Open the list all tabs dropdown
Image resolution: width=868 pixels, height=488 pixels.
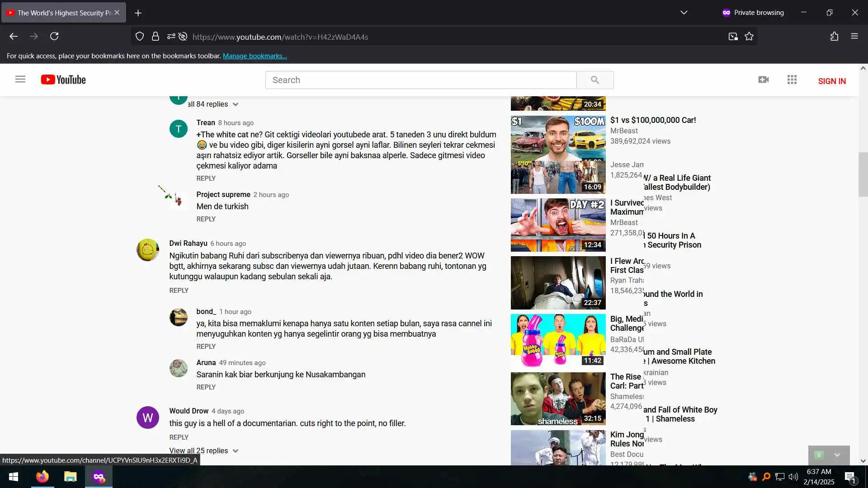[684, 13]
